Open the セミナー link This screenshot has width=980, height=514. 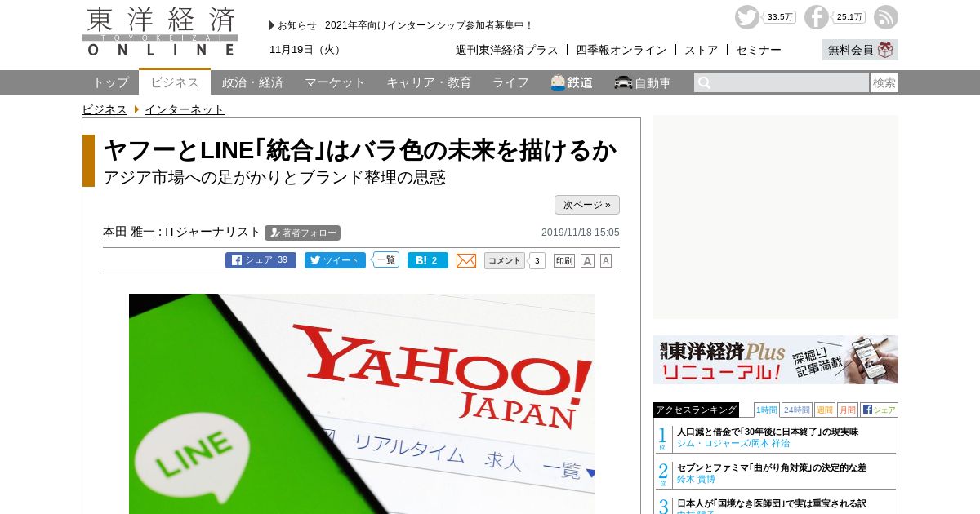coord(759,50)
